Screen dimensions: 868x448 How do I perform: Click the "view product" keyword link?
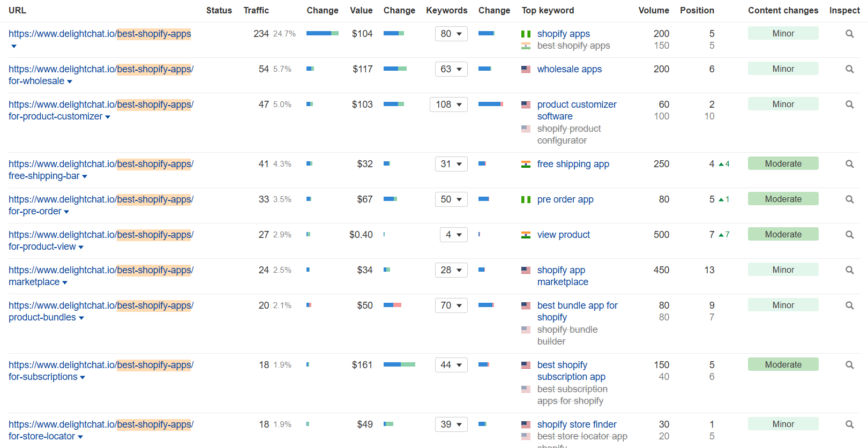tap(564, 235)
